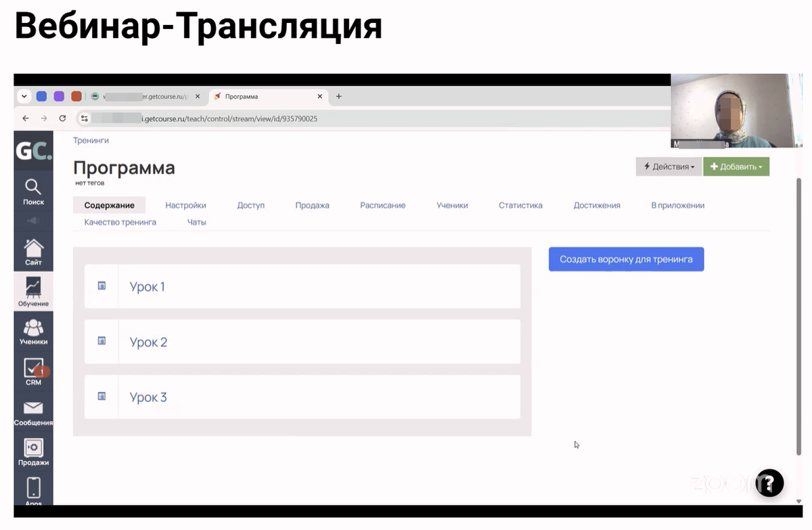The width and height of the screenshot is (812, 530).
Task: Switch to the getcourse.ru browser tab
Action: [x=145, y=97]
